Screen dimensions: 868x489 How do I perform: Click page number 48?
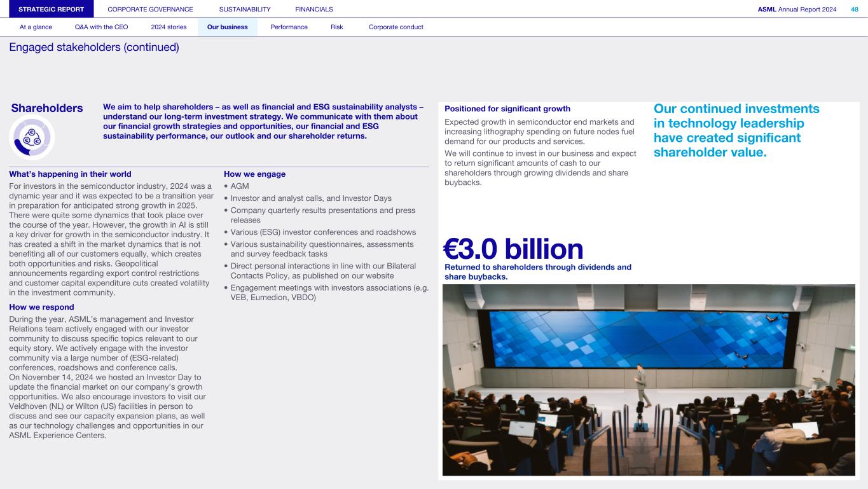coord(854,9)
